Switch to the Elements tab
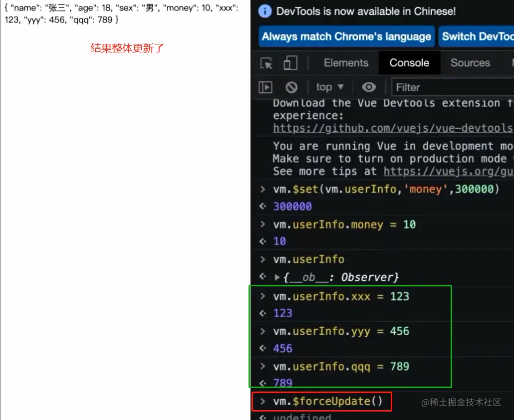This screenshot has height=420, width=514. click(x=346, y=63)
